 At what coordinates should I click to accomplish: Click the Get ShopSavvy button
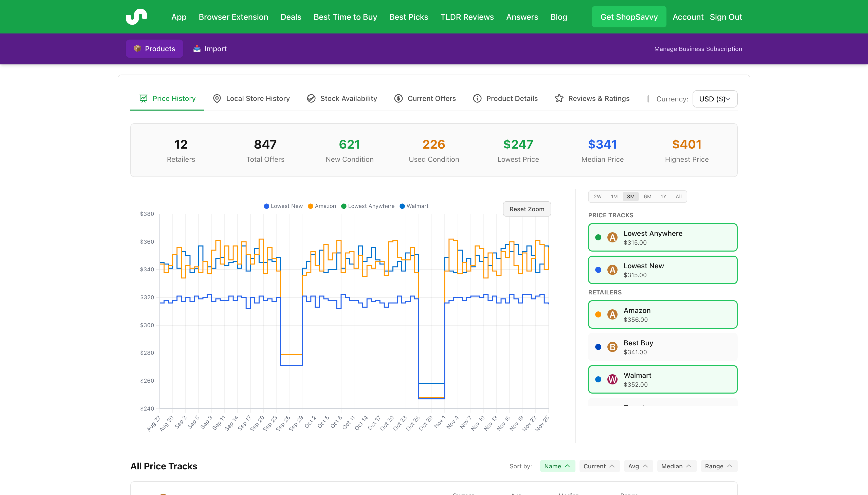(x=629, y=17)
